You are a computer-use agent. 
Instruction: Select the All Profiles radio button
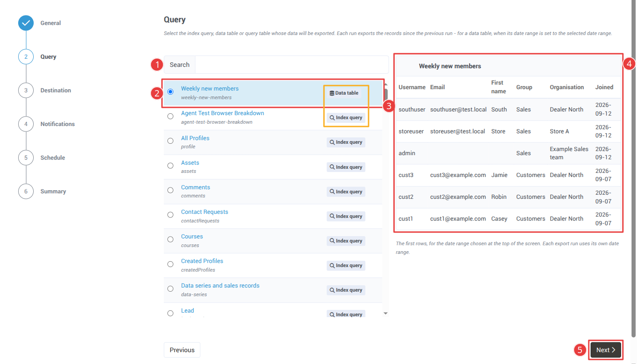(x=170, y=141)
